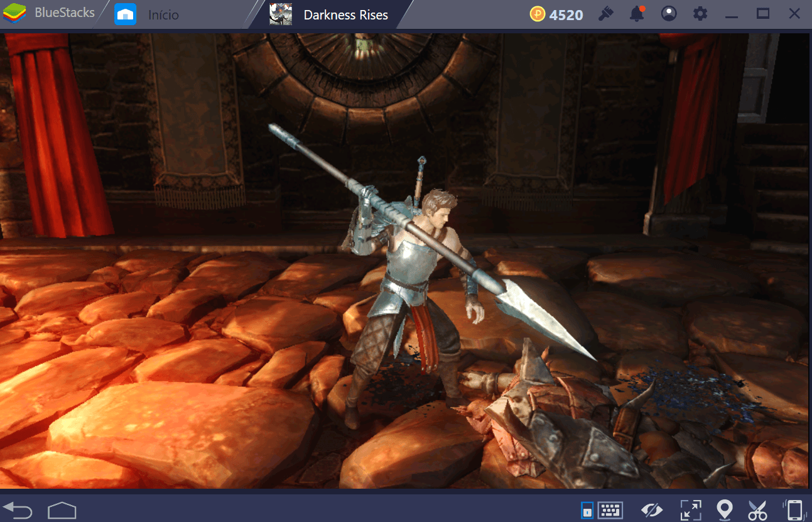Close the BlueStacks window
This screenshot has height=522, width=812.
(x=794, y=14)
